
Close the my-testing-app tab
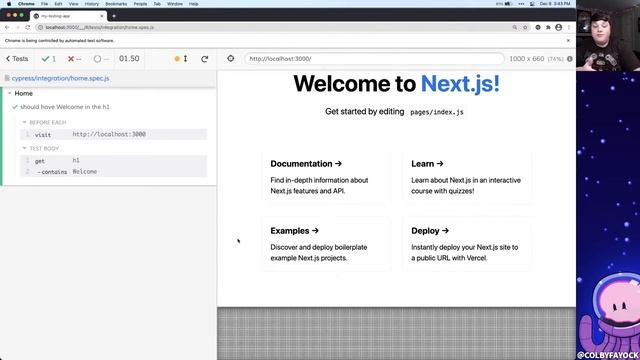point(102,16)
